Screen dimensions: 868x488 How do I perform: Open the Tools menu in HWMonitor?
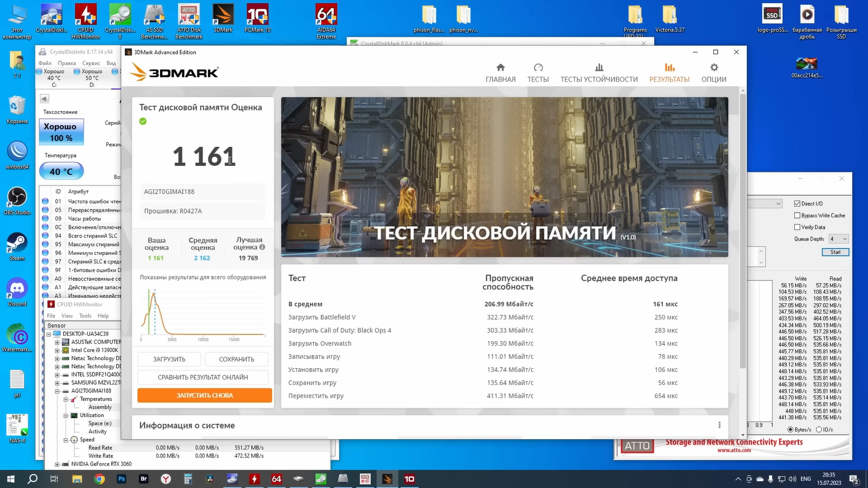[x=85, y=316]
